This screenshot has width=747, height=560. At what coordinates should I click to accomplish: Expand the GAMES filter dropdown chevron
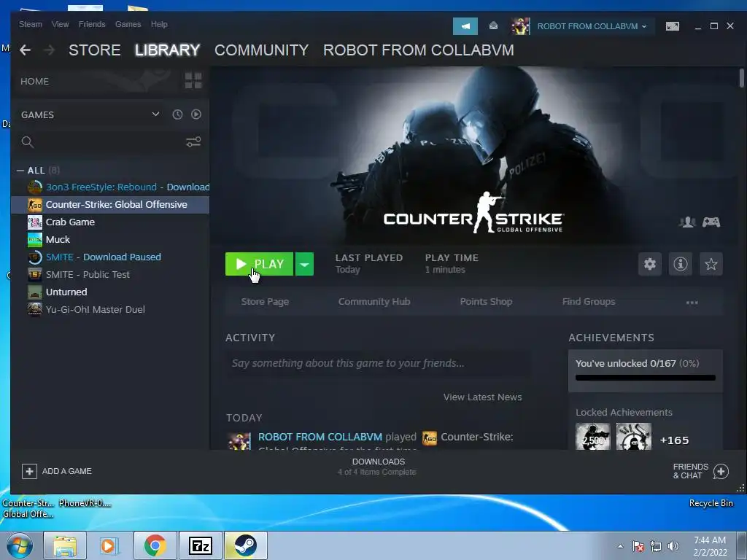click(155, 114)
